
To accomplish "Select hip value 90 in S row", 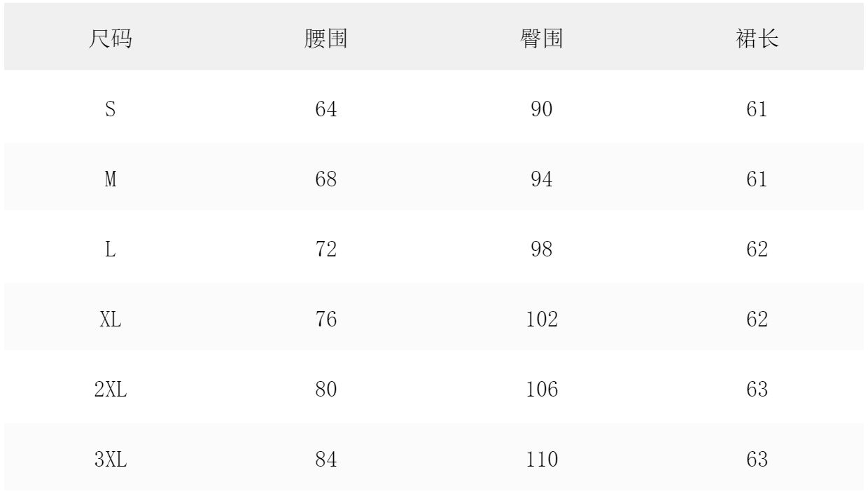I will pyautogui.click(x=542, y=109).
